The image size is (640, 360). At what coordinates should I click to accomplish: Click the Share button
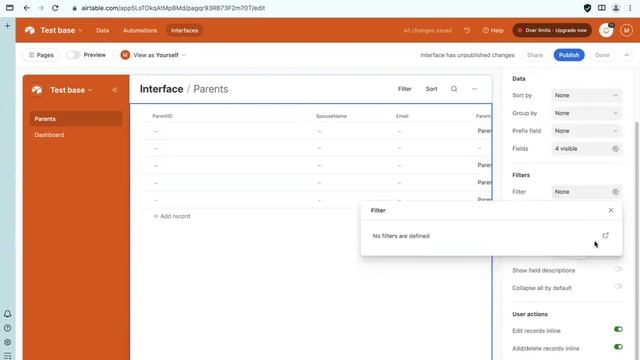pos(535,55)
